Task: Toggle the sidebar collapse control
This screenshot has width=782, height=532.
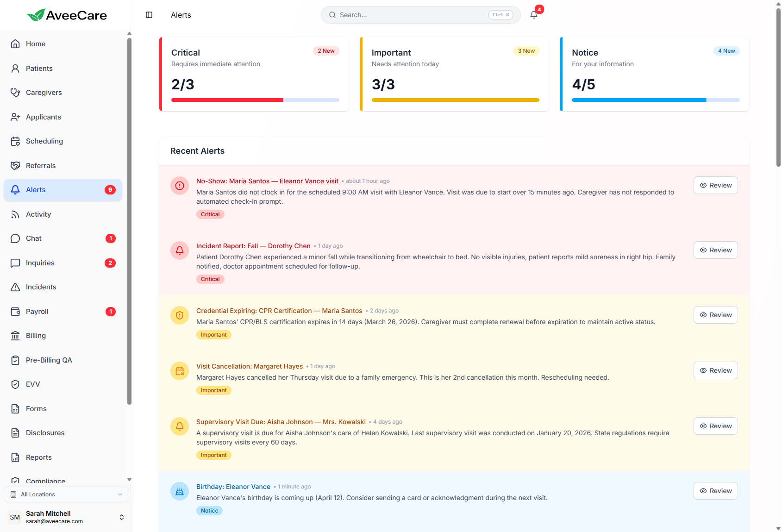Action: point(149,14)
